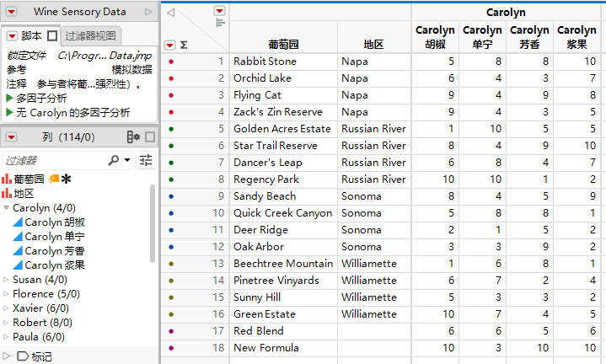
Task: Click the New Formula cell
Action: click(283, 348)
